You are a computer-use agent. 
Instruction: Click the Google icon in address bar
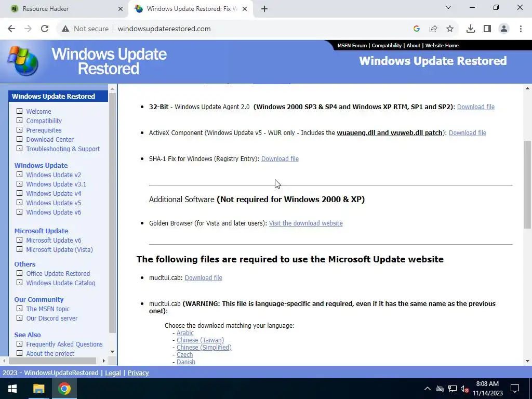[416, 29]
